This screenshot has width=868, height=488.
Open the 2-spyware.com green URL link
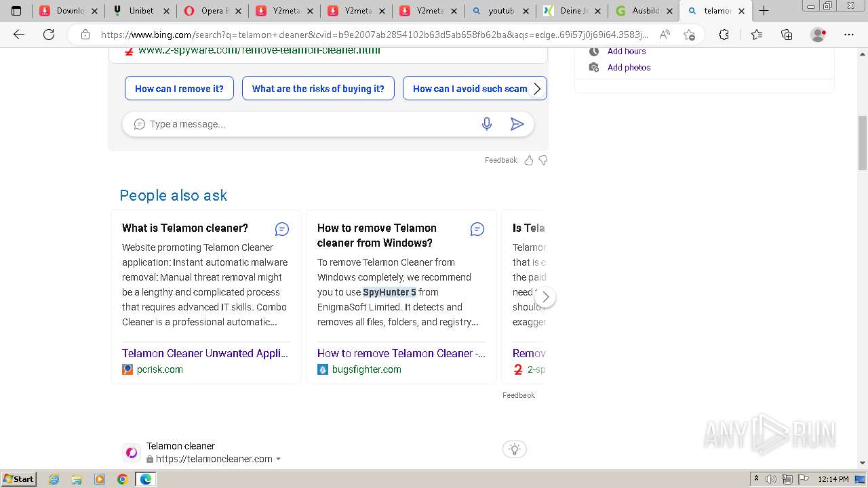coord(259,51)
